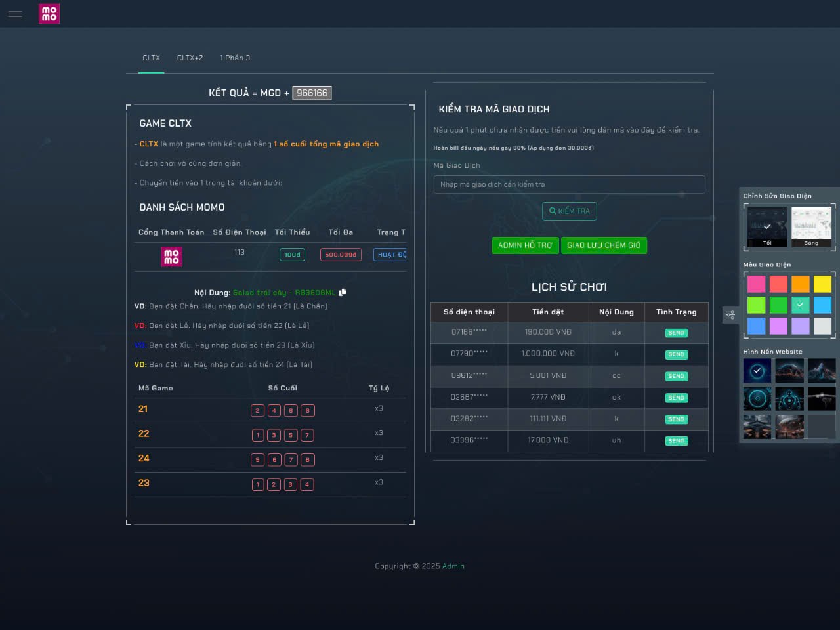Click the phone number 113 cell
The height and width of the screenshot is (630, 840).
pyautogui.click(x=240, y=252)
